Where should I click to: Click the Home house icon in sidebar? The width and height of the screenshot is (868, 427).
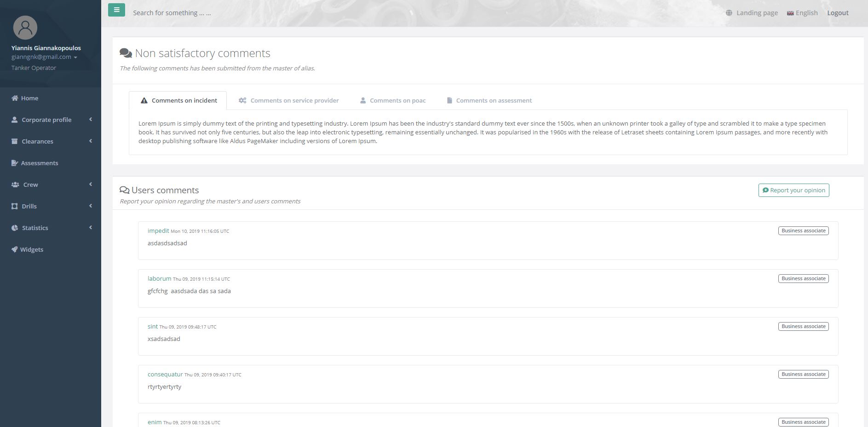click(x=15, y=98)
